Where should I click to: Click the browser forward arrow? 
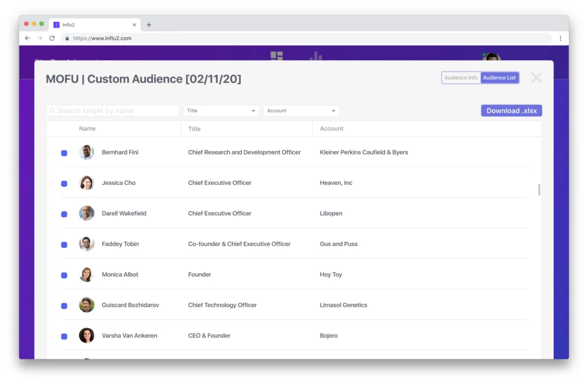40,38
